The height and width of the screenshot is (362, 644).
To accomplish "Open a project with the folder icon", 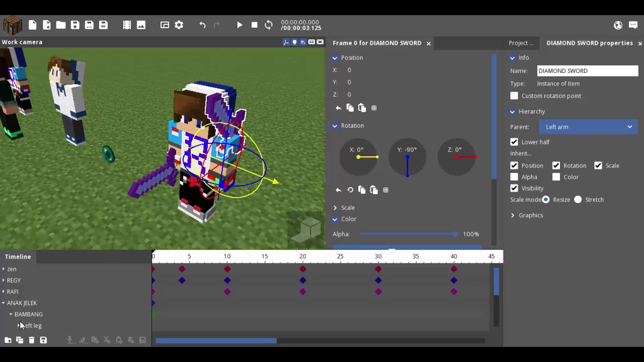I will (x=61, y=25).
